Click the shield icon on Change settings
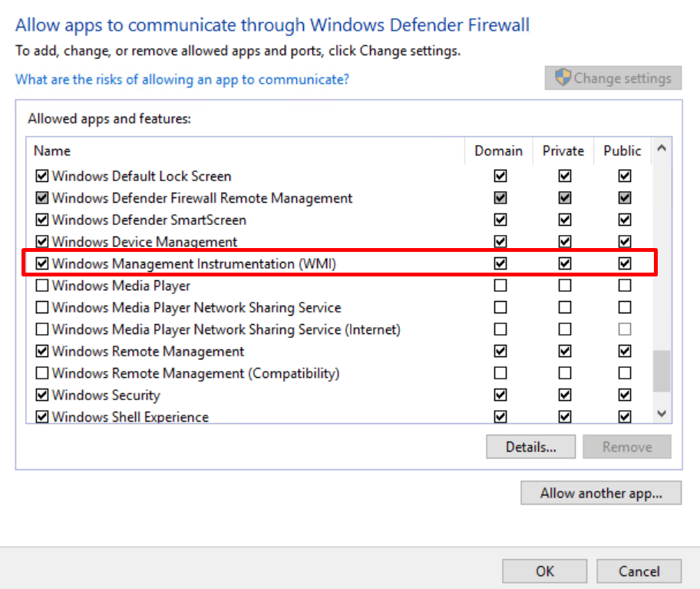 [x=563, y=78]
